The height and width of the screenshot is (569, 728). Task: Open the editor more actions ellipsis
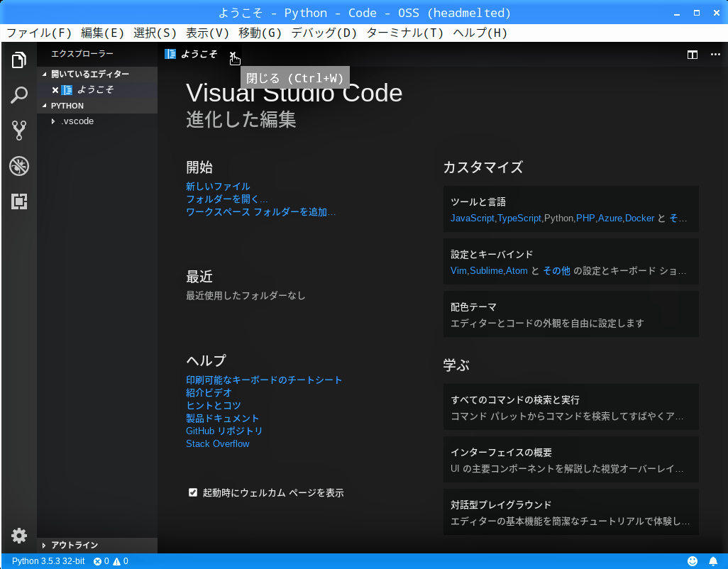pyautogui.click(x=715, y=55)
